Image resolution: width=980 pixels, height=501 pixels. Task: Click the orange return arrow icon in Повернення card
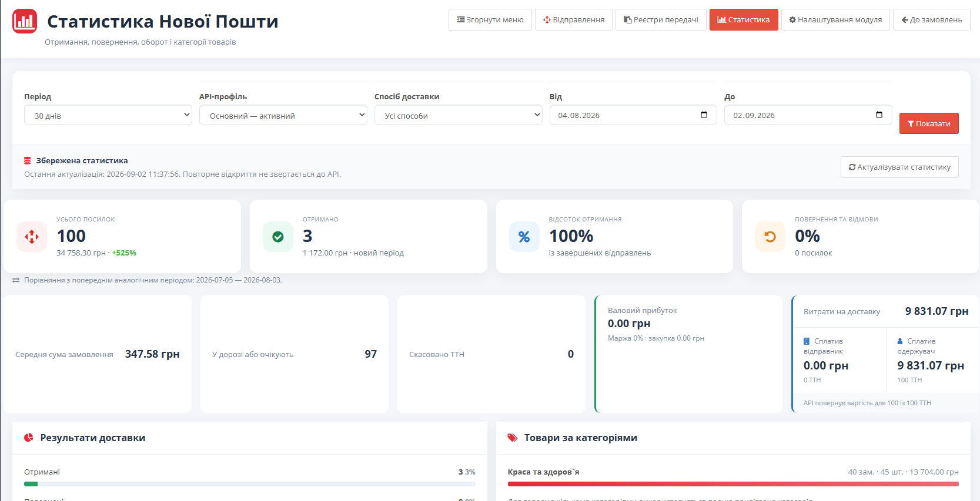point(770,237)
